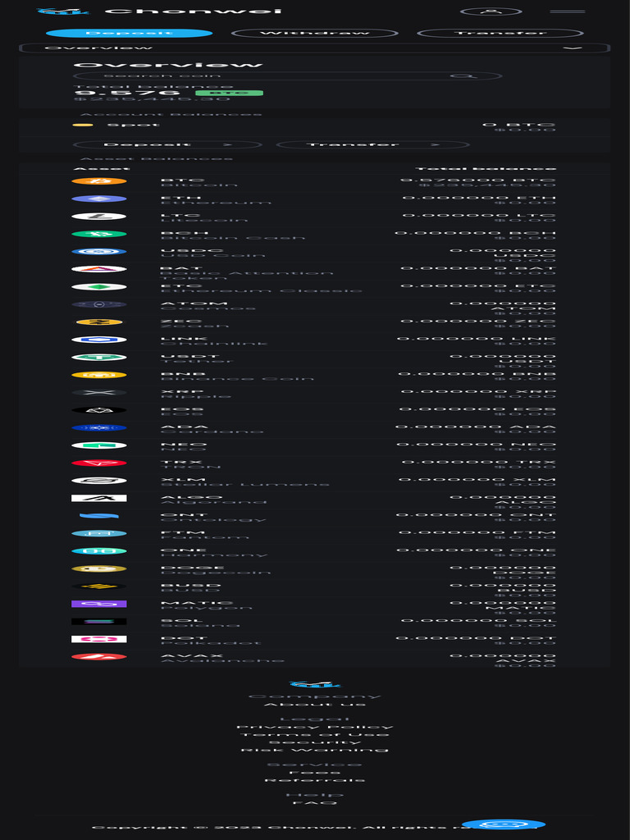Click the Total balance column header
The width and height of the screenshot is (630, 840).
click(486, 169)
